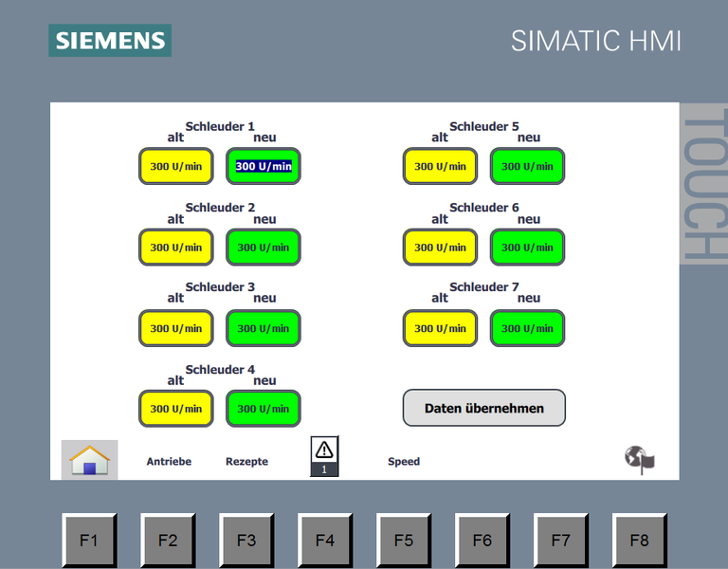This screenshot has height=569, width=728.
Task: Click Schleuder 6 neu speed field
Action: (x=527, y=248)
